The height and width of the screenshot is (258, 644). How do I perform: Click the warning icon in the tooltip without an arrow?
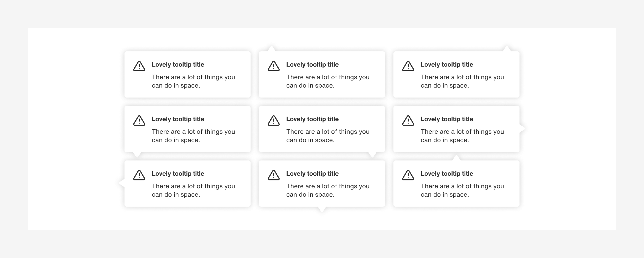[139, 66]
